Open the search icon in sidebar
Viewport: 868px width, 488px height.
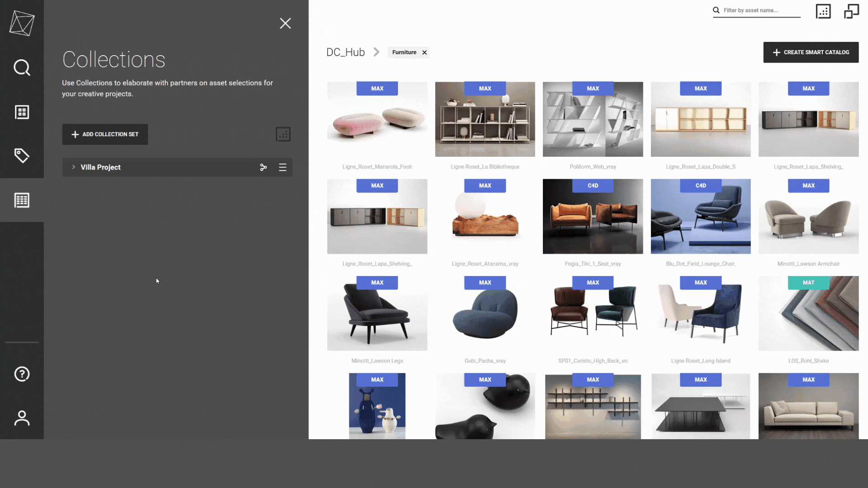[x=22, y=68]
